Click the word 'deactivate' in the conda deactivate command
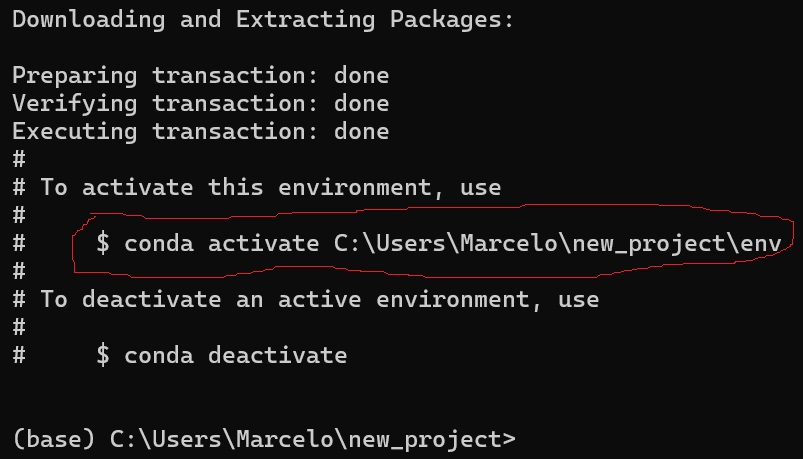 click(x=278, y=355)
